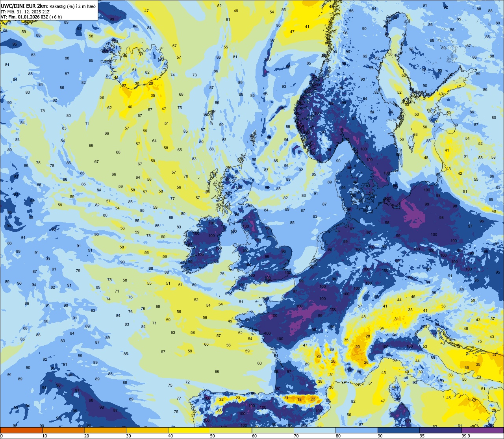The width and height of the screenshot is (504, 439).
Task: Click the "90" tick label on the color scale
Action: pos(380,436)
